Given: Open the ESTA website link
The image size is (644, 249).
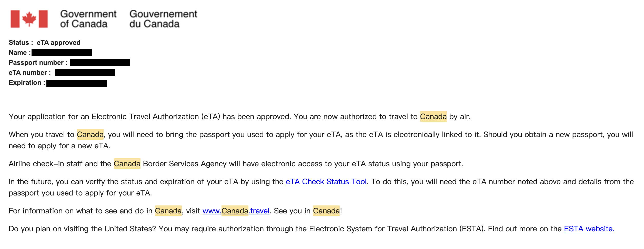Looking at the screenshot, I should (589, 229).
